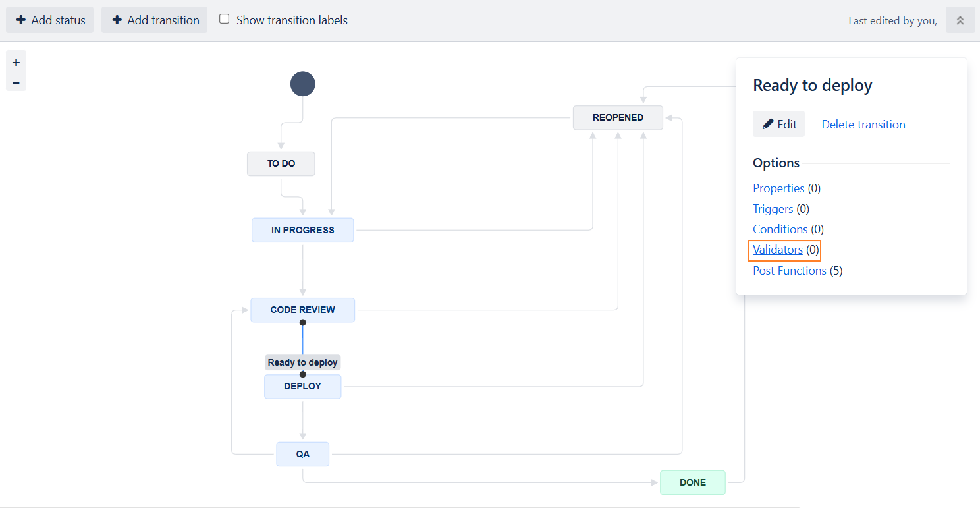Screen dimensions: 980x508
Task: Edit the Ready to deploy transition
Action: 778,124
